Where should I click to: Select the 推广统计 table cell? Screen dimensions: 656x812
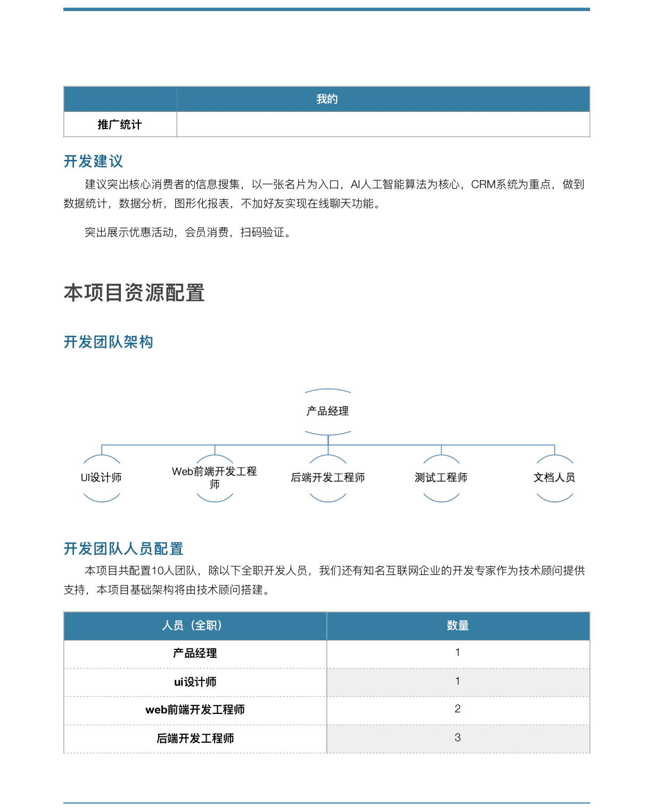point(120,125)
